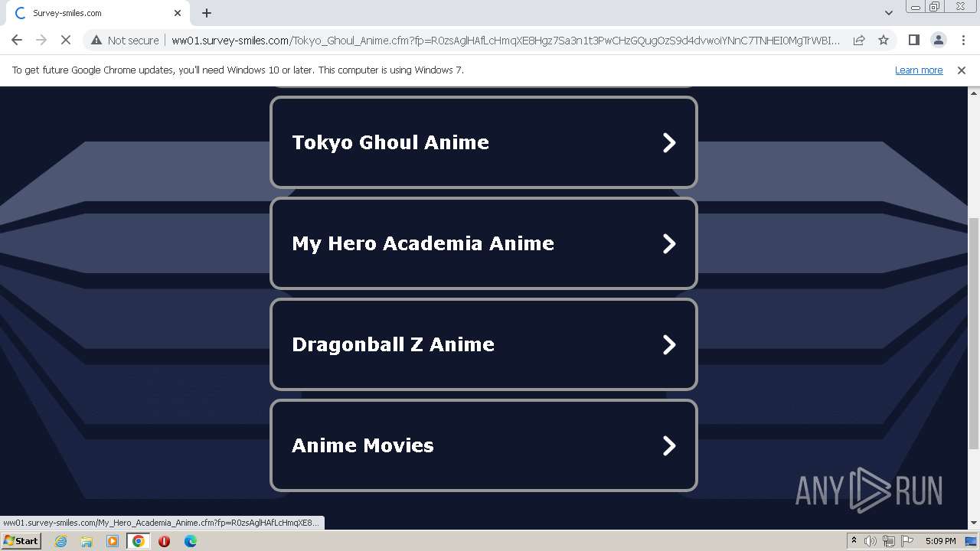Focus the address bar URL
Screen dimensions: 980x551
(505, 40)
